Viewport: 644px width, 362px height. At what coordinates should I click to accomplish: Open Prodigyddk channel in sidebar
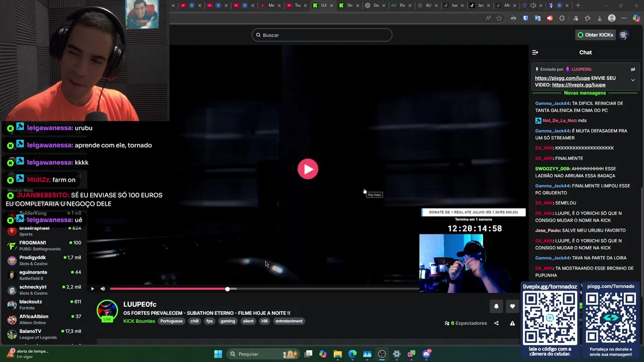click(44, 260)
